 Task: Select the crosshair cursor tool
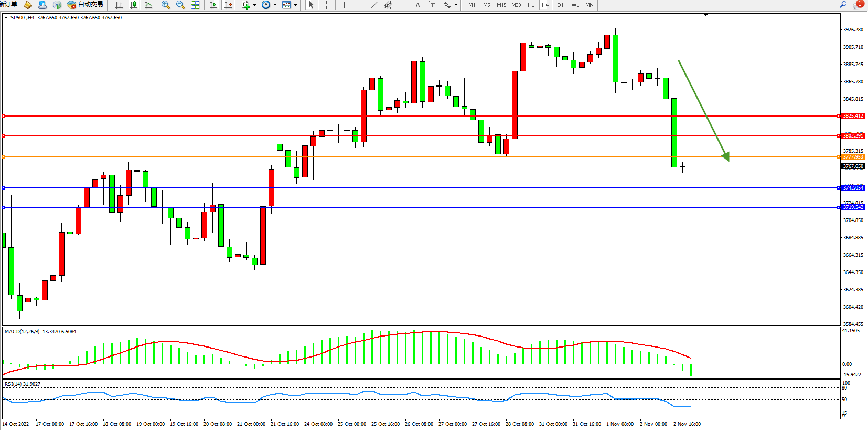click(x=326, y=5)
